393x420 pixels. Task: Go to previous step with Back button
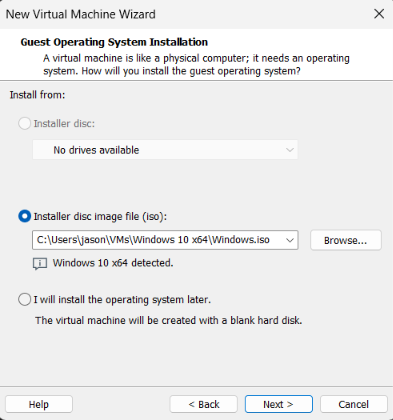[204, 404]
